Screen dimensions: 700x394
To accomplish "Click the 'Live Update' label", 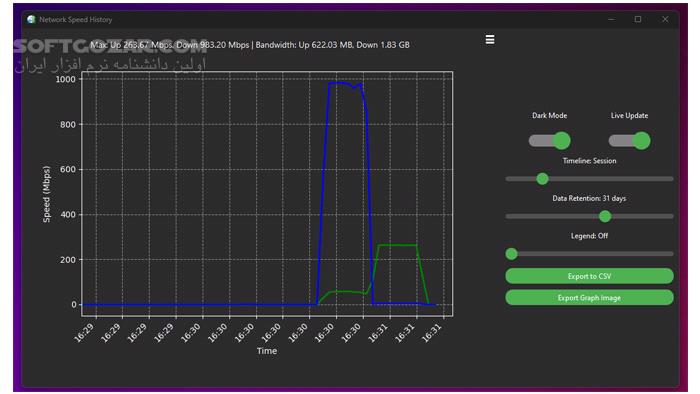I will [x=629, y=115].
